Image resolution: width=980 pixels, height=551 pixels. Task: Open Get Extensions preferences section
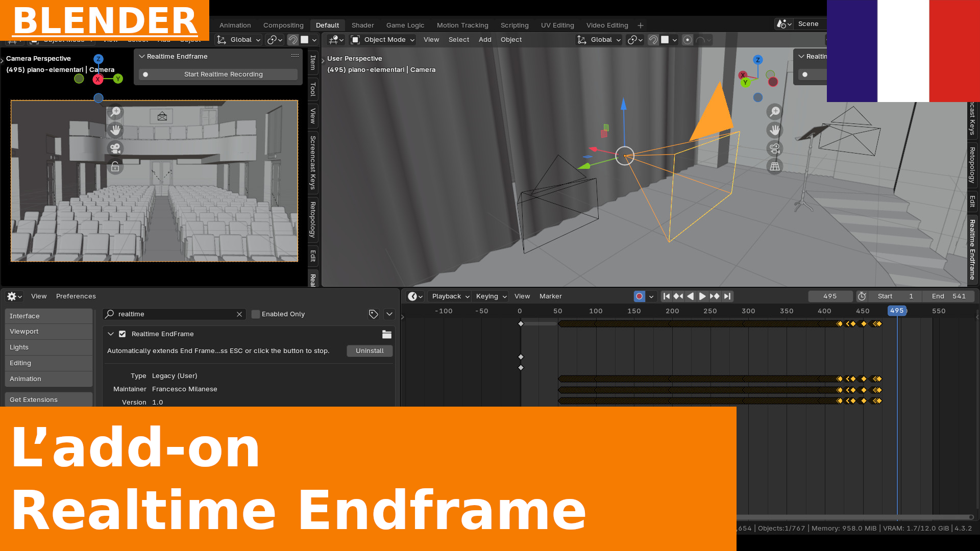pyautogui.click(x=48, y=400)
